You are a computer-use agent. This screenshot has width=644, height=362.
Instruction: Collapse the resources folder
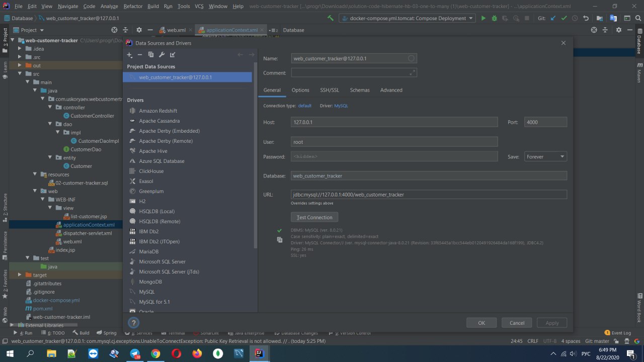click(x=35, y=174)
